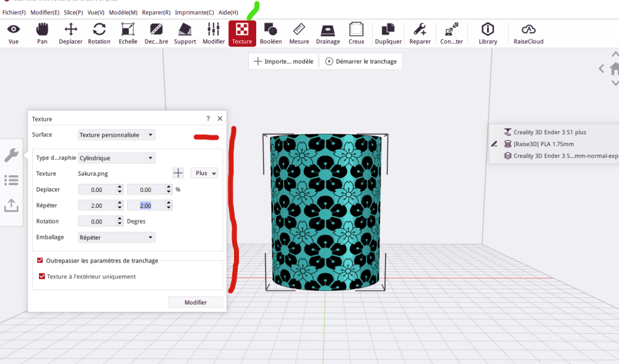This screenshot has width=619, height=364.
Task: Activate the Mesure ruler tool
Action: (299, 33)
